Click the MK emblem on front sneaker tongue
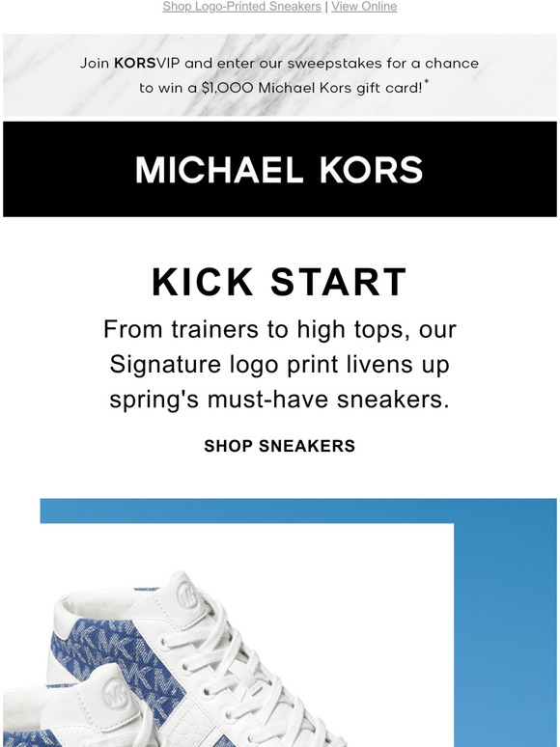The width and height of the screenshot is (560, 747). point(115,697)
